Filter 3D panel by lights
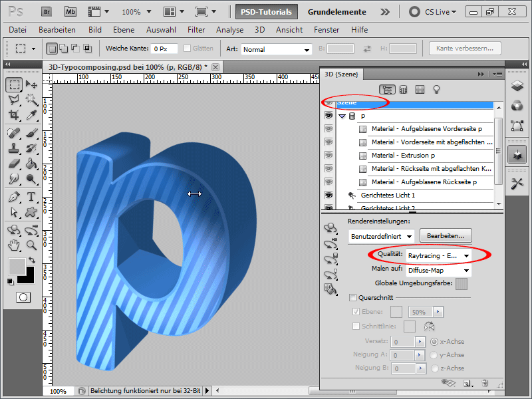 tap(436, 90)
